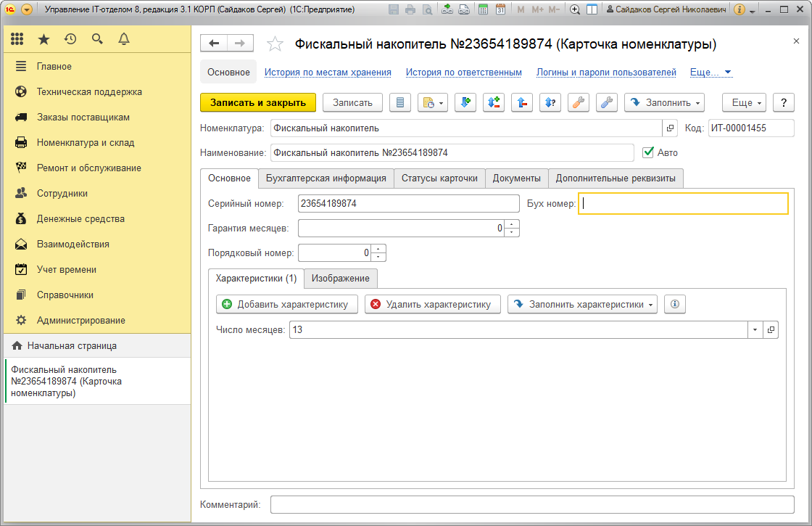Expand the Заполнить dropdown in the toolbar
This screenshot has width=812, height=526.
point(665,102)
